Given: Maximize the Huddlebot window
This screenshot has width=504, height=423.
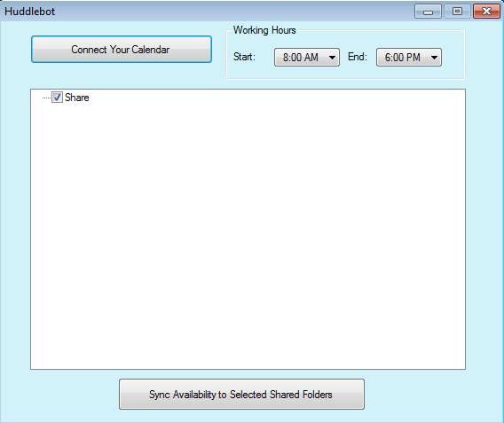Looking at the screenshot, I should point(457,12).
